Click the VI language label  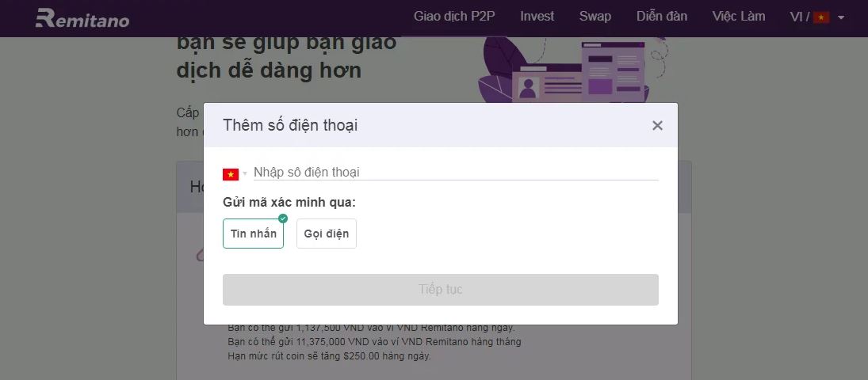(x=797, y=17)
